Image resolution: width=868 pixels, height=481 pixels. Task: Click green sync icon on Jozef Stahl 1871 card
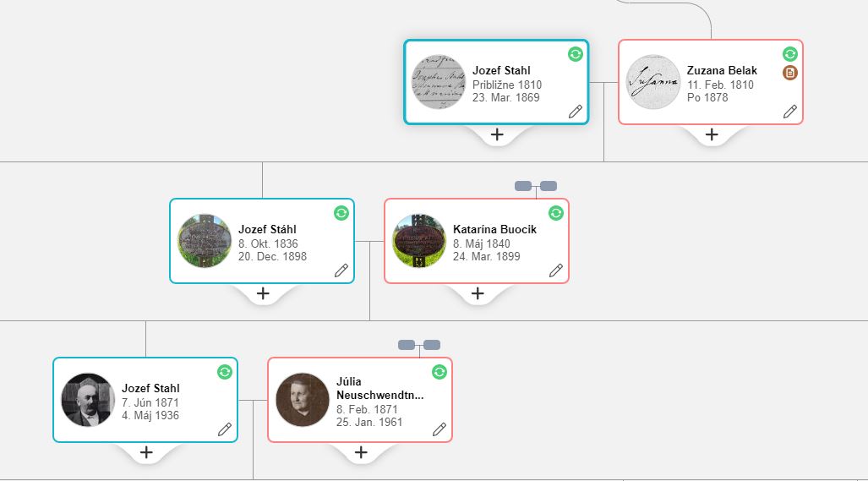225,372
